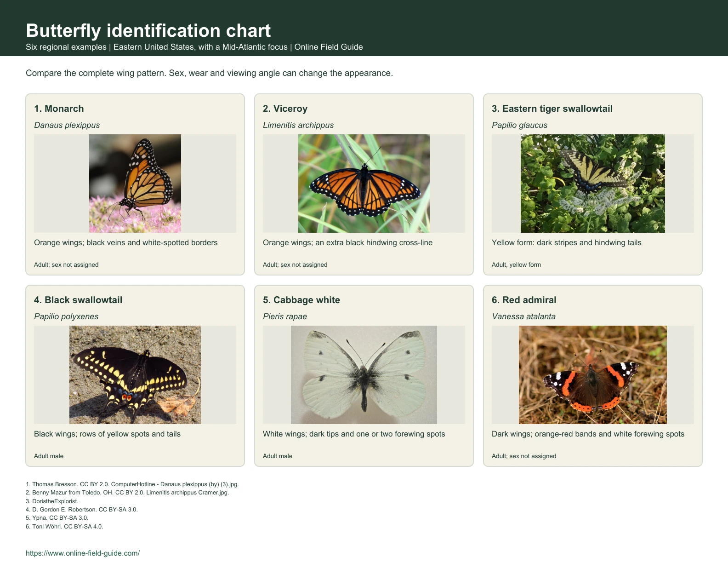Click the scientific name 'Pieris rapae'
Screen dimensions: 728x563
pos(285,316)
